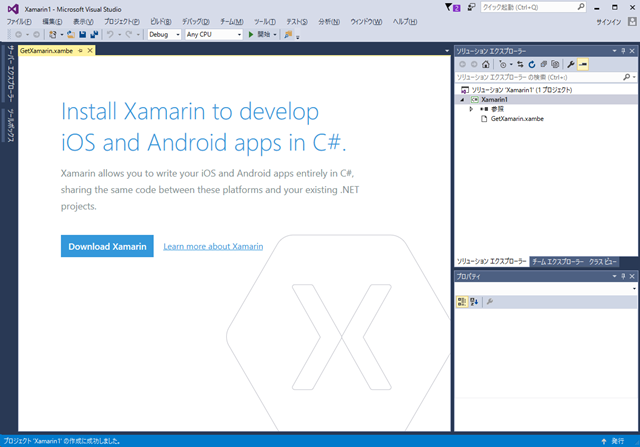Image resolution: width=640 pixels, height=447 pixels.
Task: Switch to the チーム エクスプローラー tab
Action: pyautogui.click(x=557, y=261)
